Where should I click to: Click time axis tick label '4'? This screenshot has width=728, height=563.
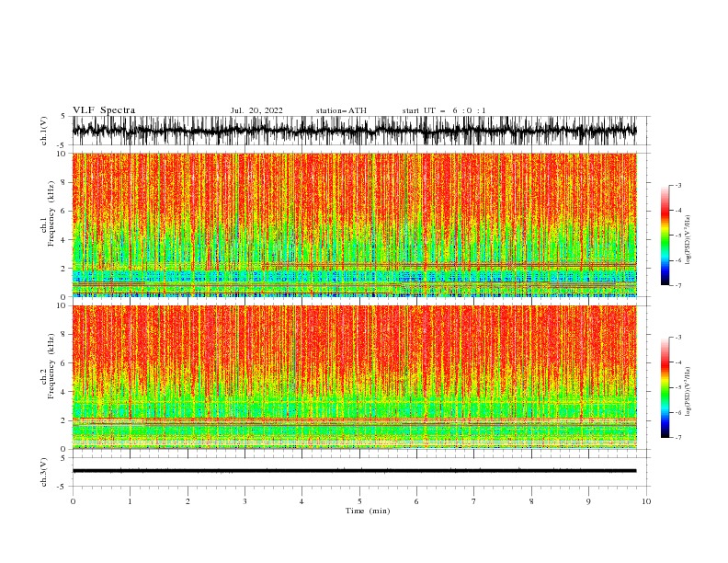pyautogui.click(x=301, y=501)
